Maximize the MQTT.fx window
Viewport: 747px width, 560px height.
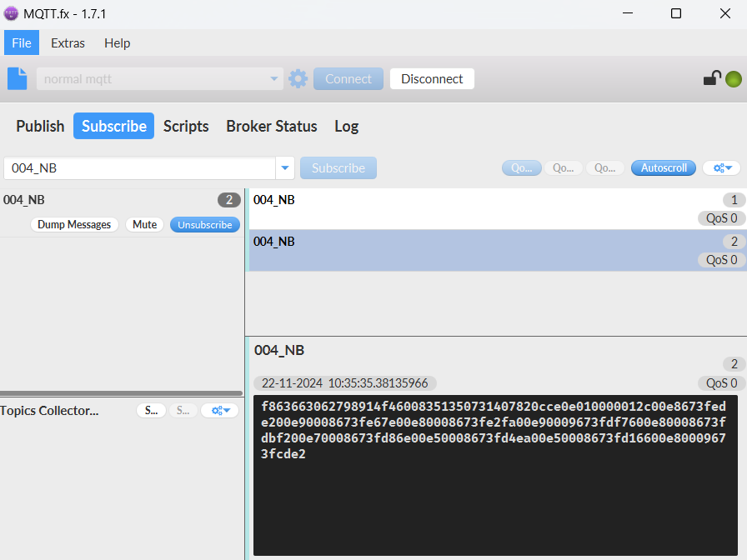(676, 13)
